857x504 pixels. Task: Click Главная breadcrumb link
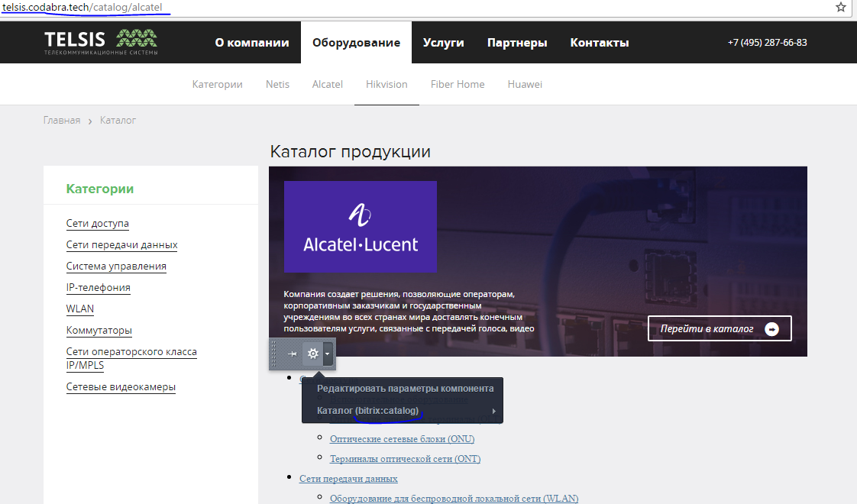tap(62, 120)
